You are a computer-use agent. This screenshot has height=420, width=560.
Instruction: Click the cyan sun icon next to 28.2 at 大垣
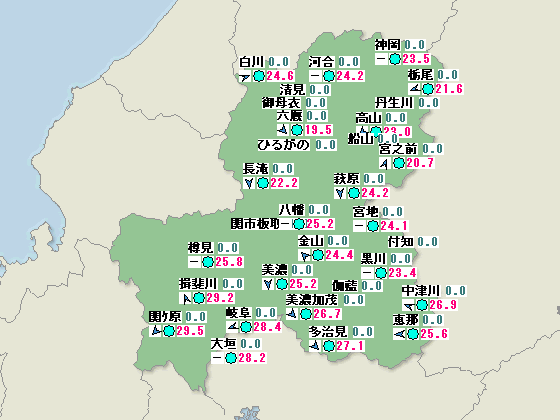[x=231, y=358]
